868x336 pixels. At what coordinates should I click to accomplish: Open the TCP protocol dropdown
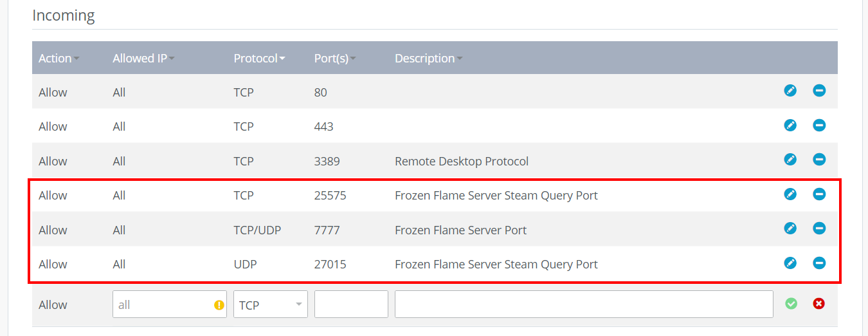coord(271,304)
